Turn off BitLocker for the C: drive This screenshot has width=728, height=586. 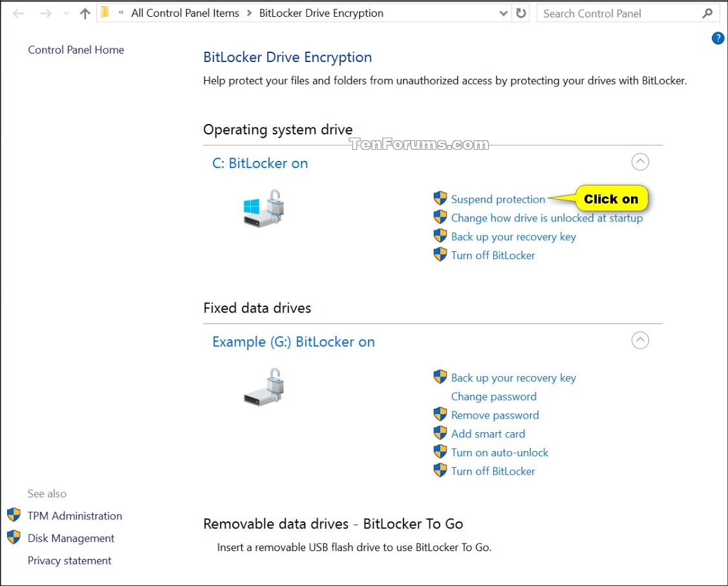pyautogui.click(x=493, y=255)
